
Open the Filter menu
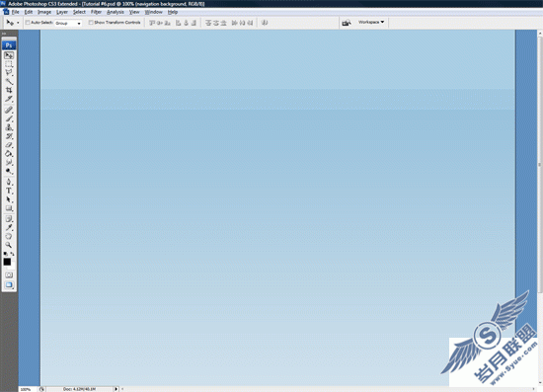pyautogui.click(x=97, y=12)
